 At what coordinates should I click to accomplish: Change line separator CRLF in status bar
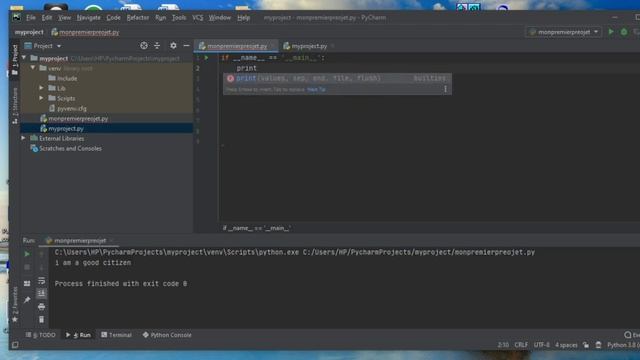(x=521, y=345)
